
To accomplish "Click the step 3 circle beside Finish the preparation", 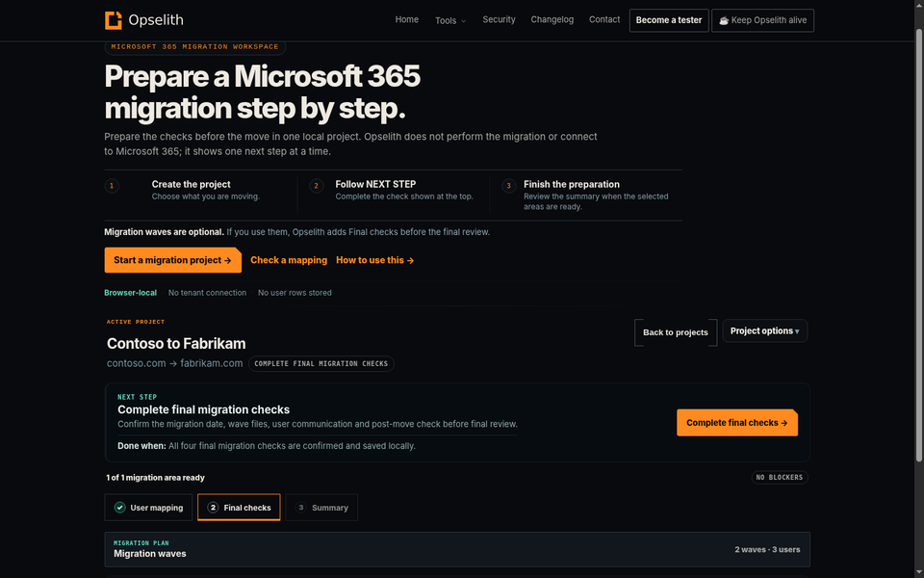I will click(x=508, y=186).
